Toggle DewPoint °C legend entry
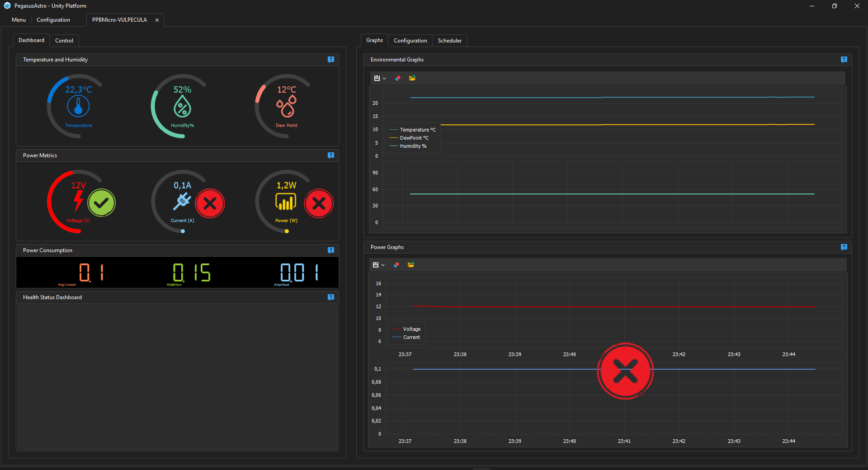Screen dimensions: 868x470 click(409, 138)
